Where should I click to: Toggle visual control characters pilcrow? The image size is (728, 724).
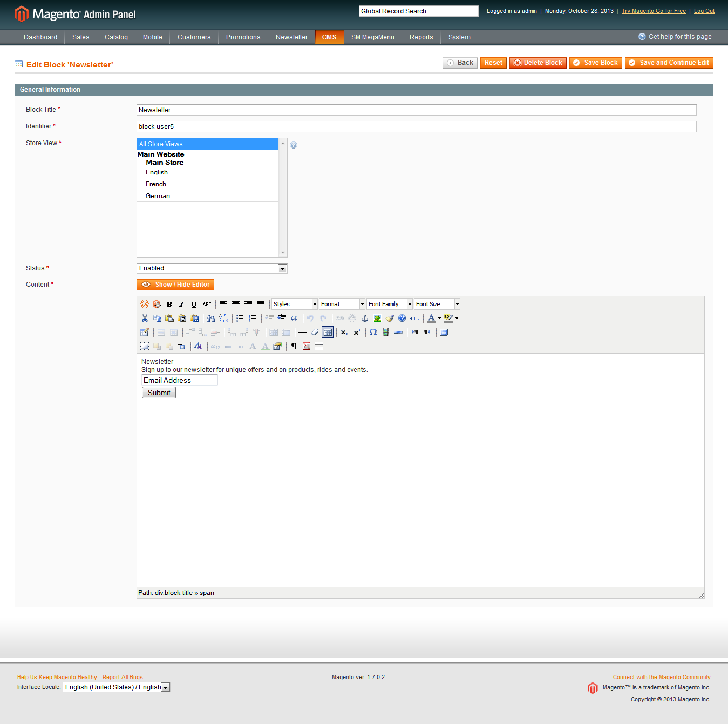[x=294, y=346]
